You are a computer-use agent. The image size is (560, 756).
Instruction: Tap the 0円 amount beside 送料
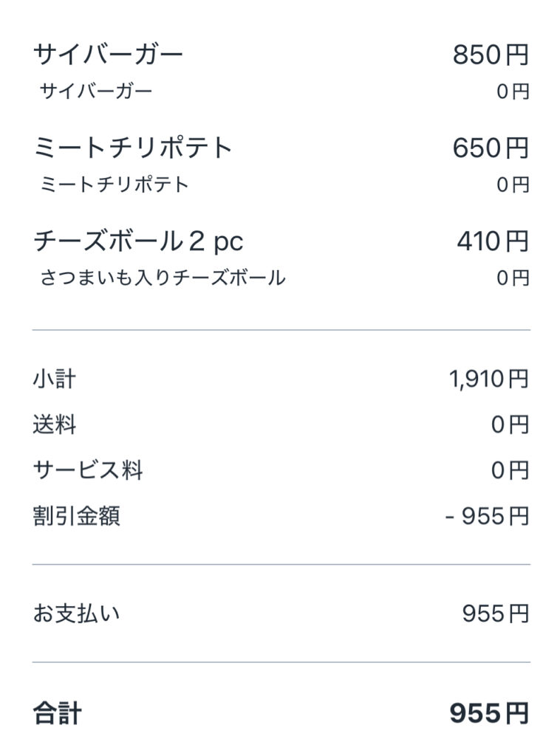coord(511,425)
